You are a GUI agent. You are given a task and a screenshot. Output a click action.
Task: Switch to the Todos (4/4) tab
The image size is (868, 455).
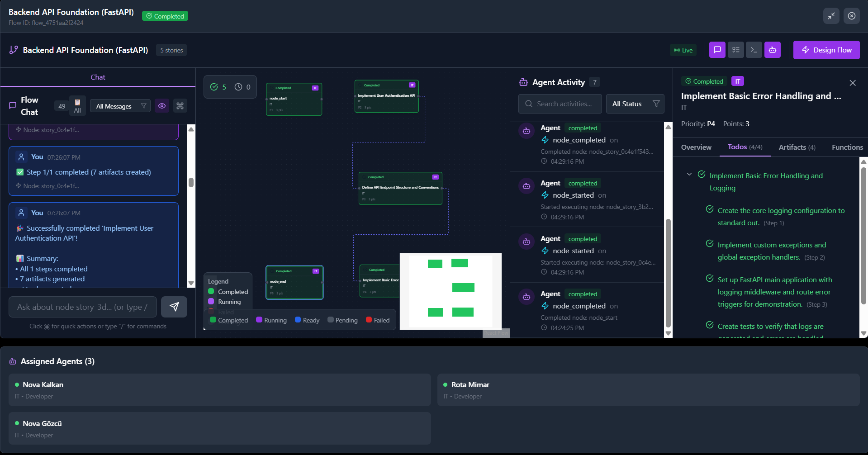click(x=745, y=147)
